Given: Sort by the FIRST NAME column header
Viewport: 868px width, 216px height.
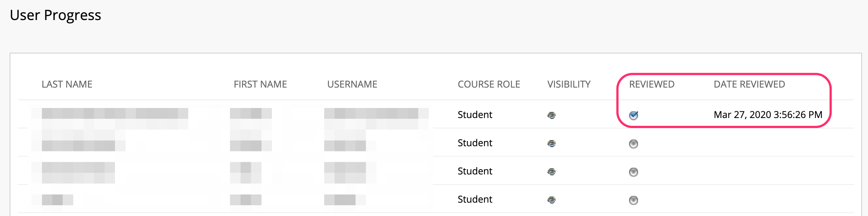Looking at the screenshot, I should tap(260, 84).
